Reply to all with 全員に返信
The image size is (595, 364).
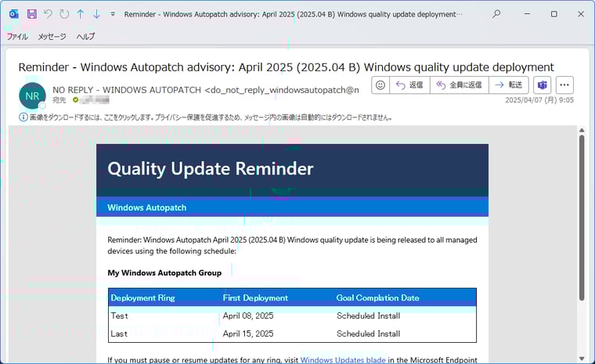pyautogui.click(x=460, y=85)
